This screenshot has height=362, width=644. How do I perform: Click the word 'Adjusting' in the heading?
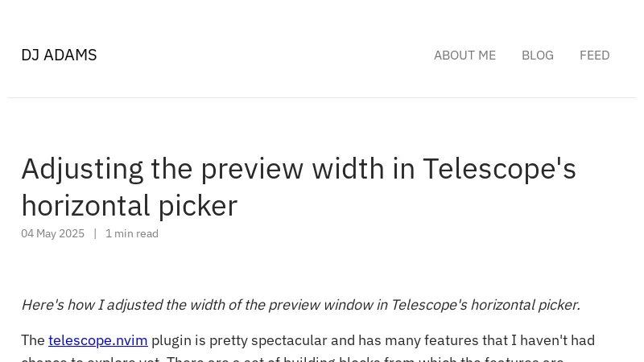(x=82, y=169)
